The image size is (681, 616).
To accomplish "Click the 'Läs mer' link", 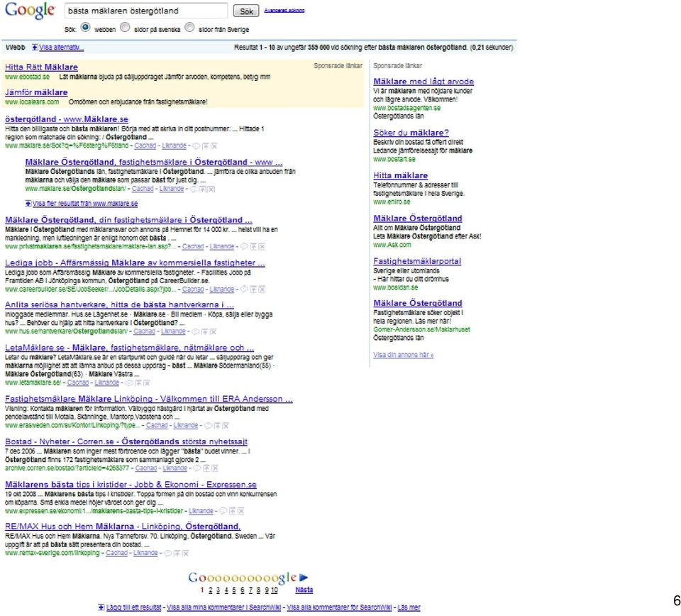I will click(x=409, y=607).
